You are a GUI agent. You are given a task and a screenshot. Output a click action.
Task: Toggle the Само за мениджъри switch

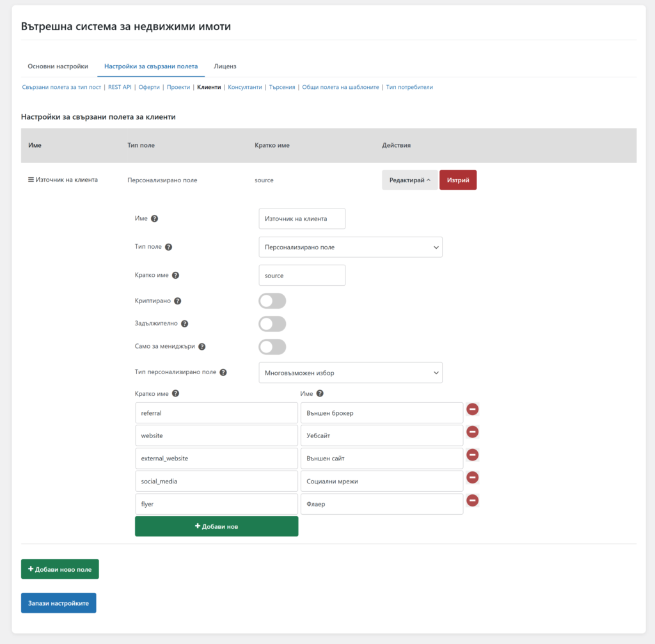point(272,347)
